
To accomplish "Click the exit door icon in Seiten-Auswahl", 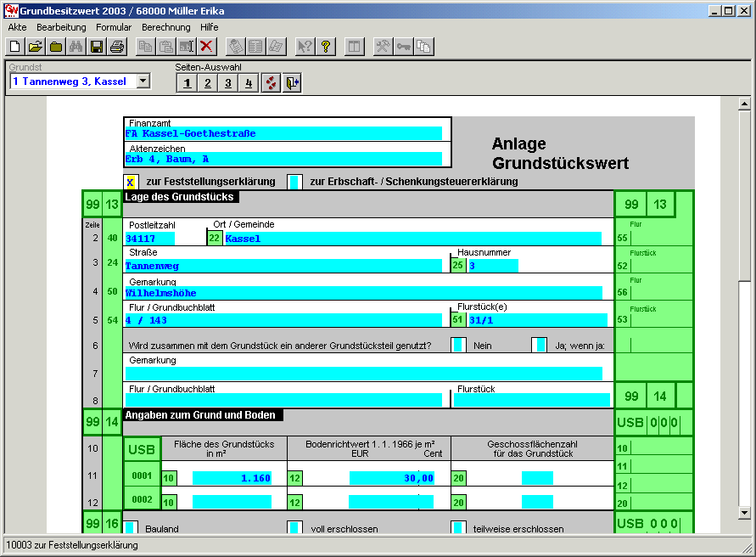I will 292,83.
